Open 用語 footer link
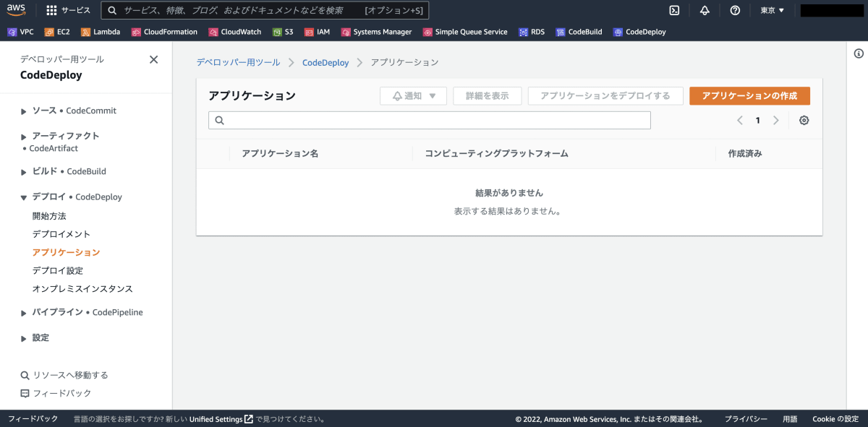The image size is (868, 427). [x=790, y=419]
